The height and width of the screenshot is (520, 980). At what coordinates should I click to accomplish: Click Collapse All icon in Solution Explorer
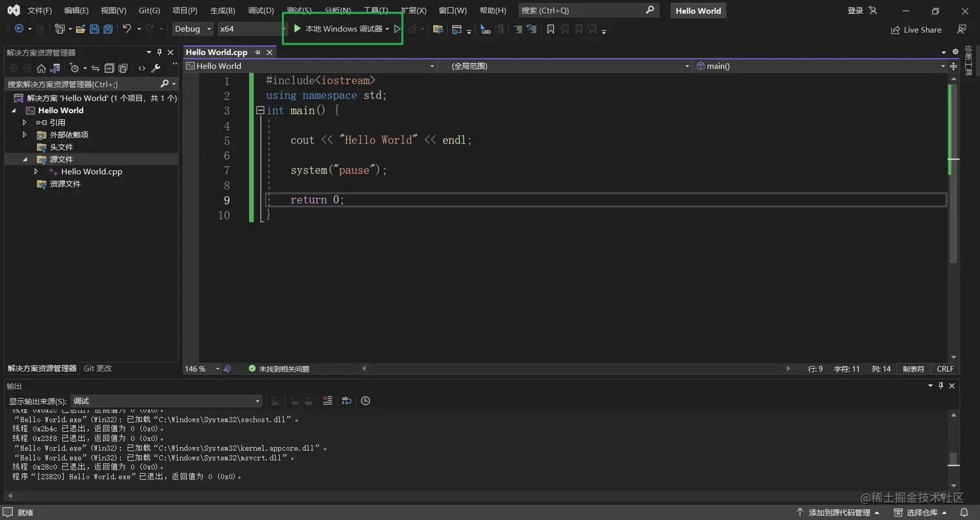[109, 69]
